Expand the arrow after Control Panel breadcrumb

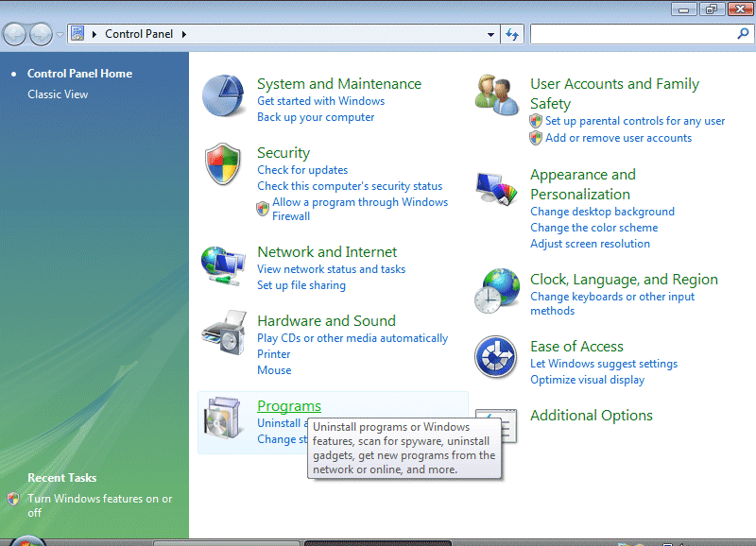pyautogui.click(x=183, y=35)
